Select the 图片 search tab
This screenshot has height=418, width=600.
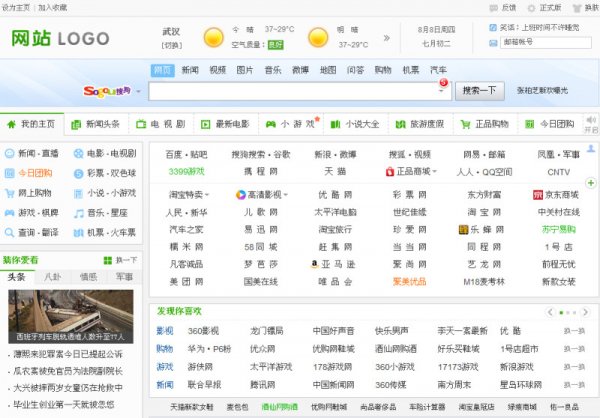(245, 70)
